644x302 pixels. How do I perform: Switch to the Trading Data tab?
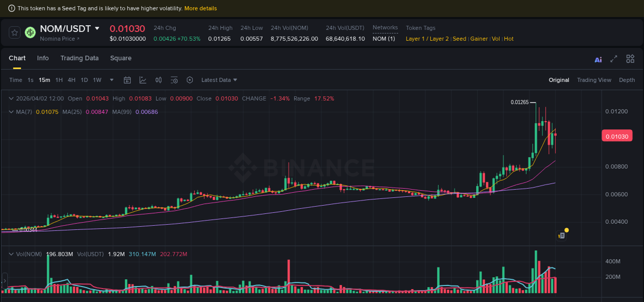[79, 58]
